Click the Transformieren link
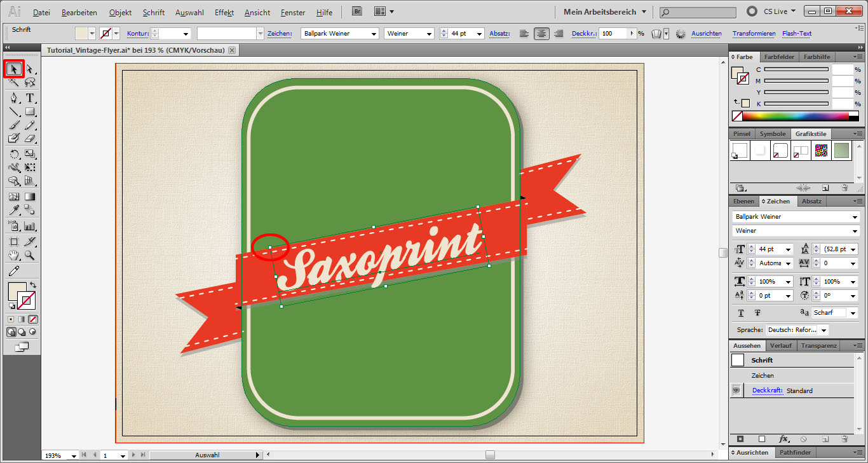Viewport: 868px width, 463px height. pos(754,34)
